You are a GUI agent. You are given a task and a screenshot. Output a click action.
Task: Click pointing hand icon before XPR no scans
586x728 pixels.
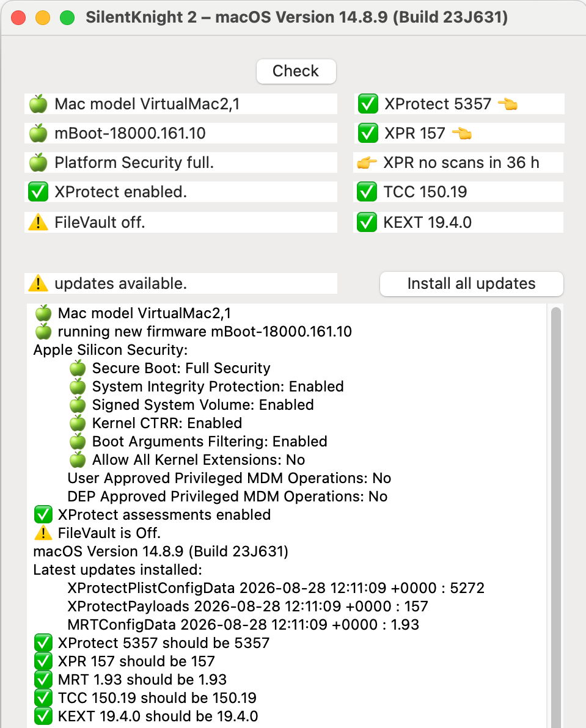(x=367, y=163)
